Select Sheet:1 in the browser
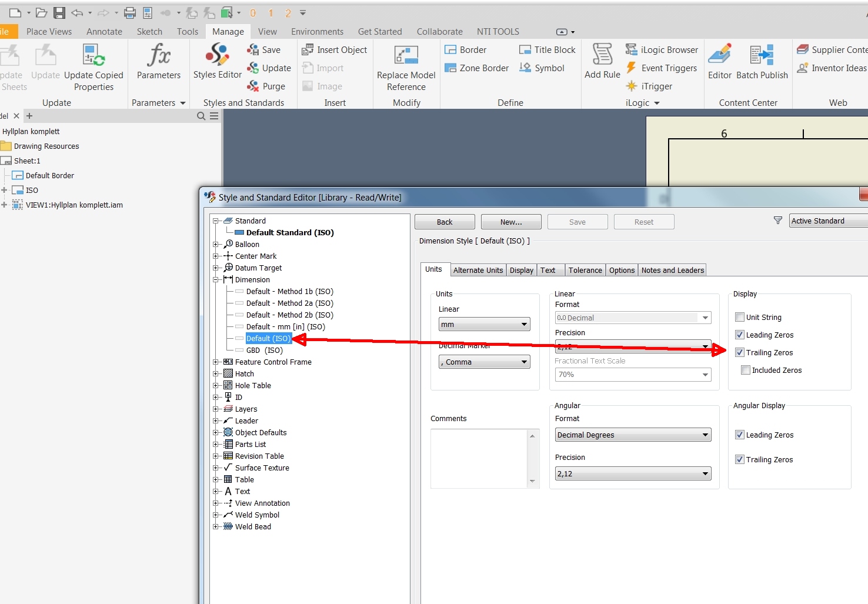The height and width of the screenshot is (604, 868). (27, 161)
